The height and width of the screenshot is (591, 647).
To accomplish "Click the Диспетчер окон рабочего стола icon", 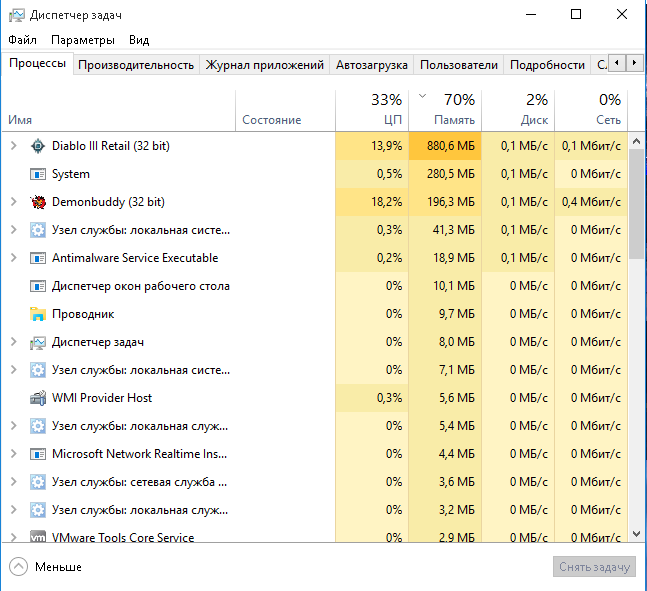I will pos(38,286).
